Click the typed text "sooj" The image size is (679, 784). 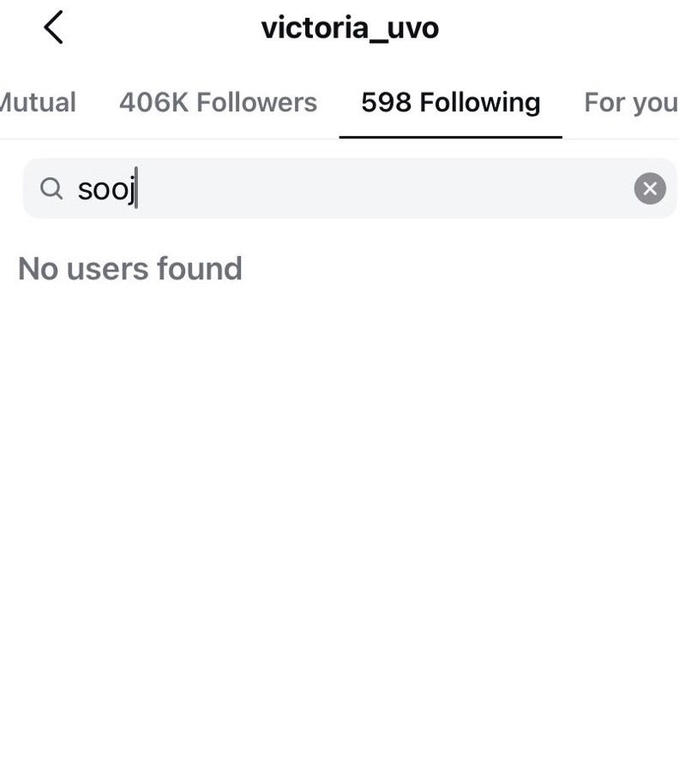click(106, 189)
